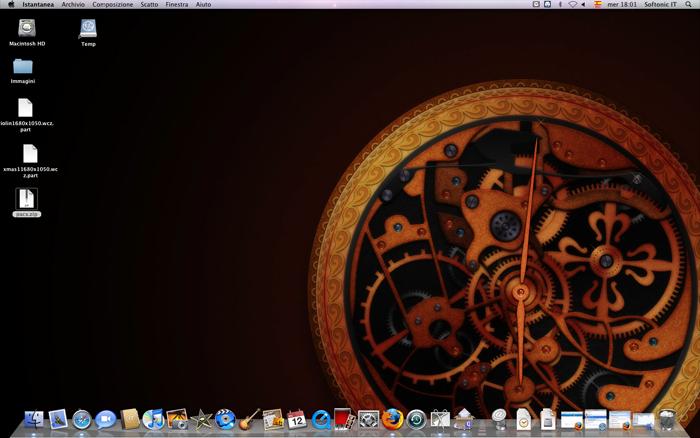Open document with clock icon in Dock

click(x=524, y=420)
